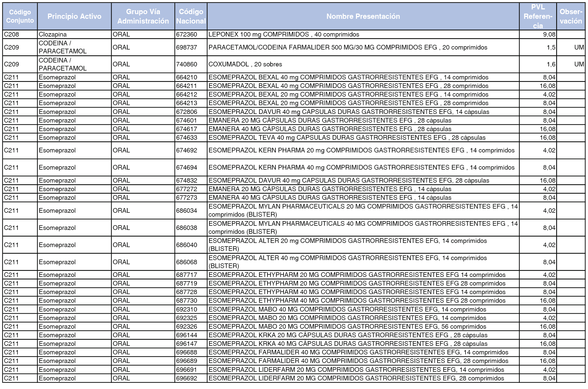
Task: Select ESOMEPRAZOL ETHYPHARM 40 MG 28 comprimidos
Action: 363,300
